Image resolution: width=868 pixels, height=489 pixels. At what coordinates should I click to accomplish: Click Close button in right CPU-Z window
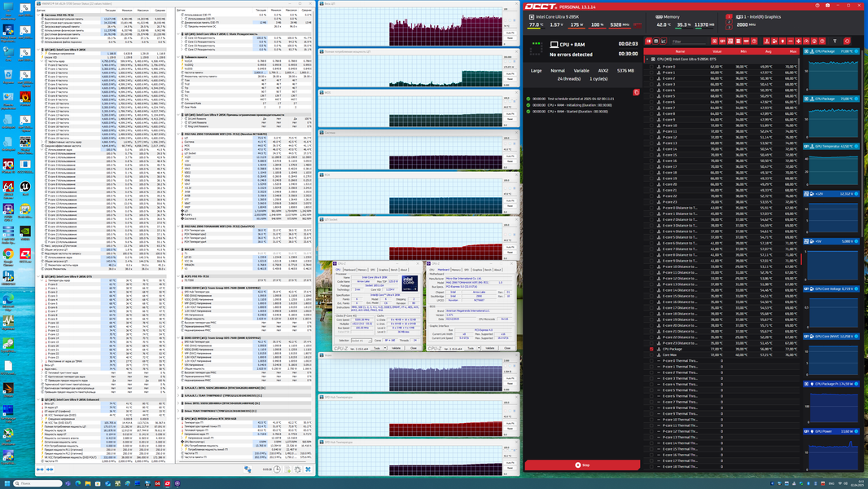507,348
